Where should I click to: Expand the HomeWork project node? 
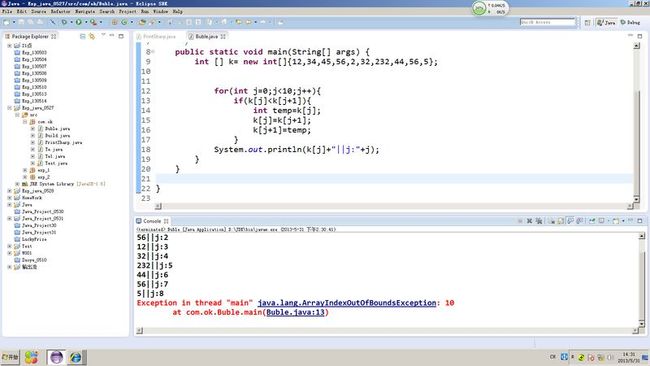[x=10, y=198]
